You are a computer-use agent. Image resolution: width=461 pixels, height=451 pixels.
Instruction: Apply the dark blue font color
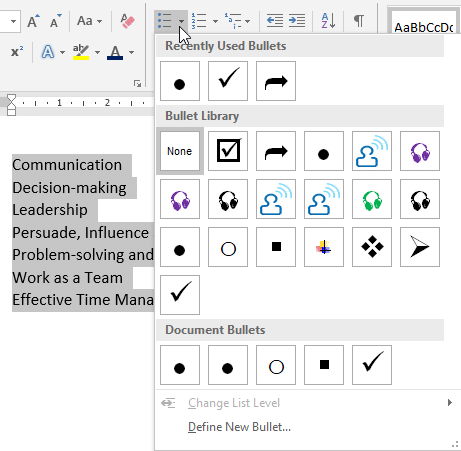tap(115, 52)
